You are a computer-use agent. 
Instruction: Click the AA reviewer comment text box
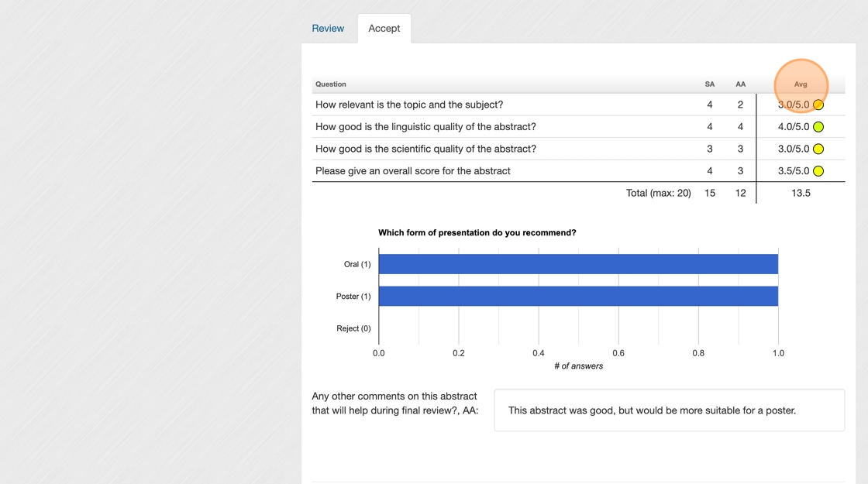669,410
